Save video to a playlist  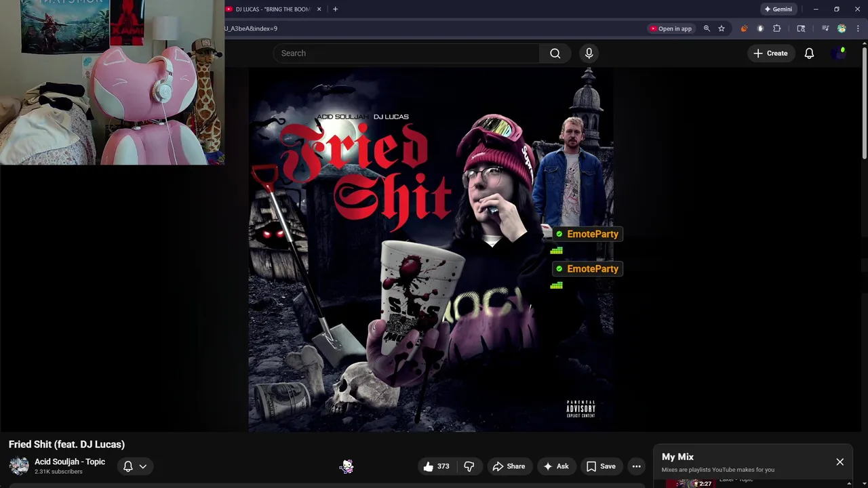click(601, 466)
